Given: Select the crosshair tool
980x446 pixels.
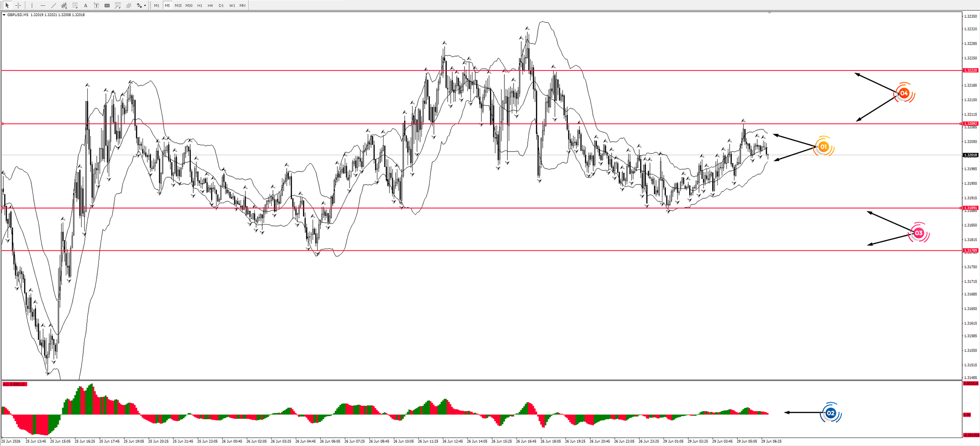Looking at the screenshot, I should pos(18,5).
